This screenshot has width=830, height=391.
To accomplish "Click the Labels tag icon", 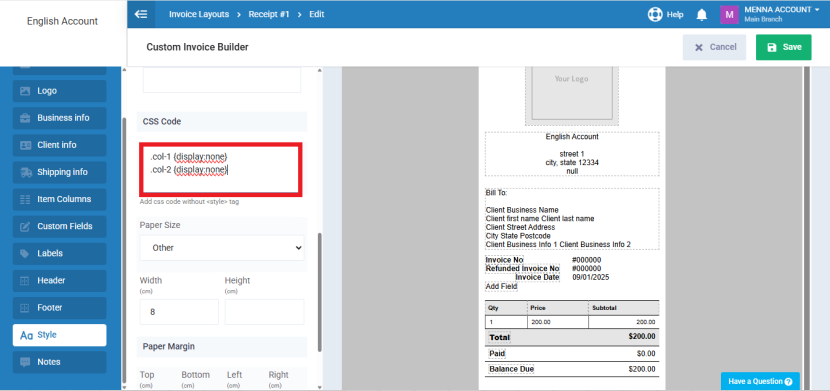I will (25, 253).
